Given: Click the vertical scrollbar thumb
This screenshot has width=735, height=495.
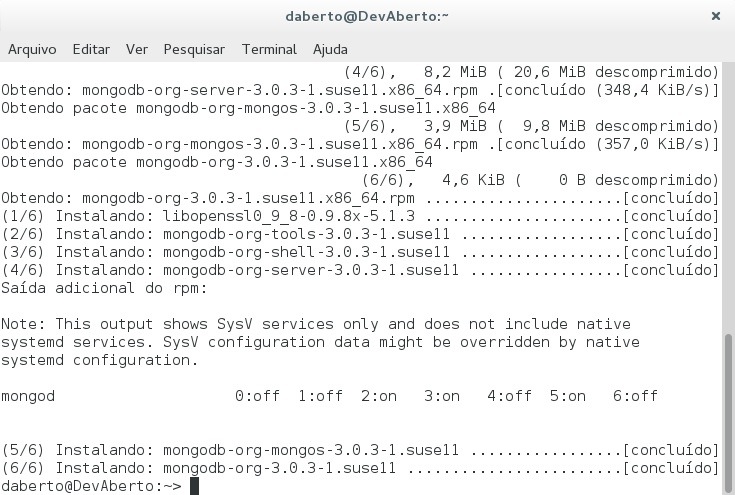Looking at the screenshot, I should click(728, 410).
